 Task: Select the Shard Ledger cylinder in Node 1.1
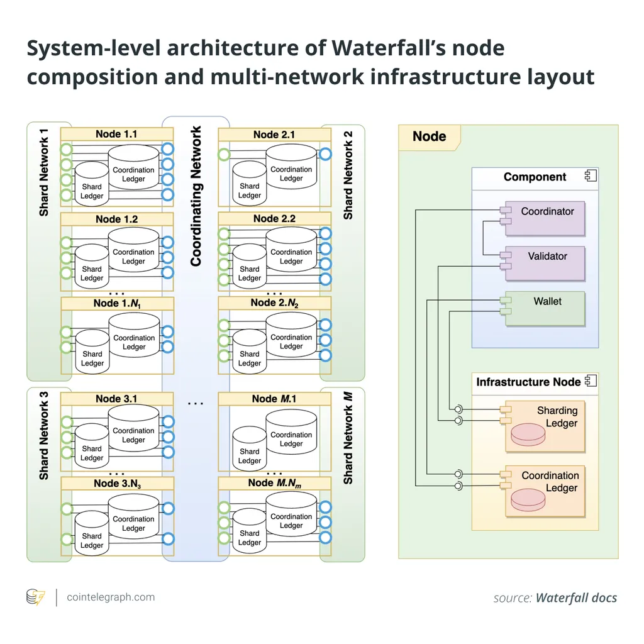tap(92, 184)
